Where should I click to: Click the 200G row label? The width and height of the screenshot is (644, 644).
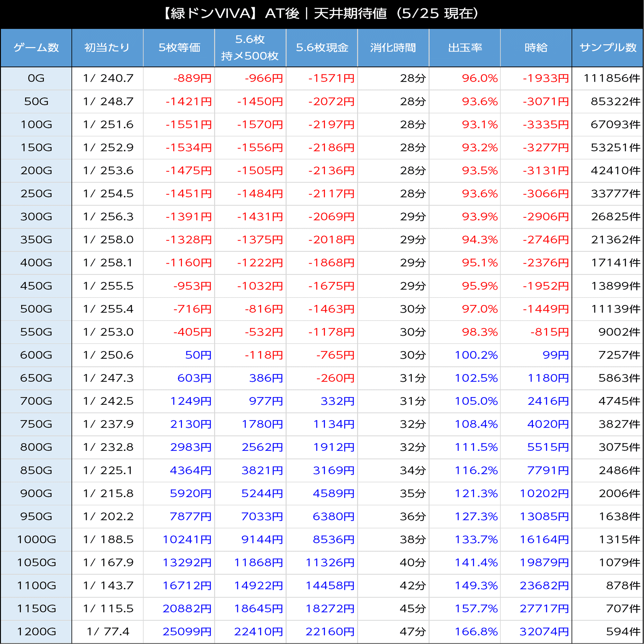coord(36,170)
